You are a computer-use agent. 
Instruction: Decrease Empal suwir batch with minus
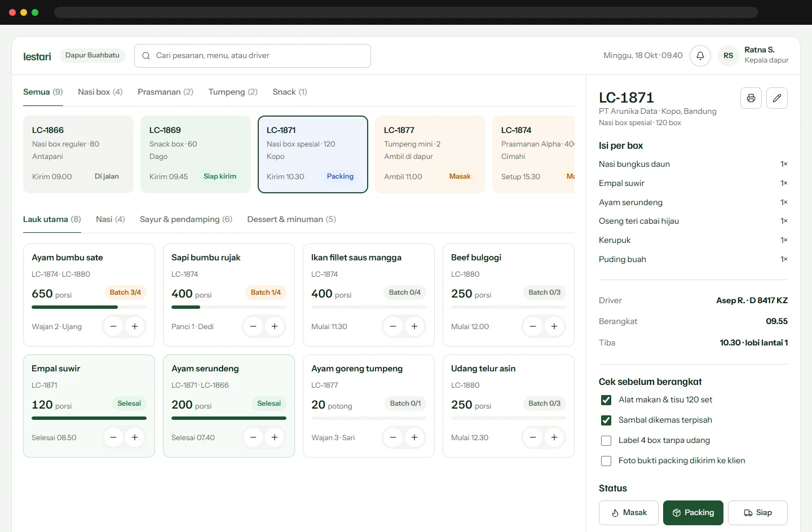point(113,437)
